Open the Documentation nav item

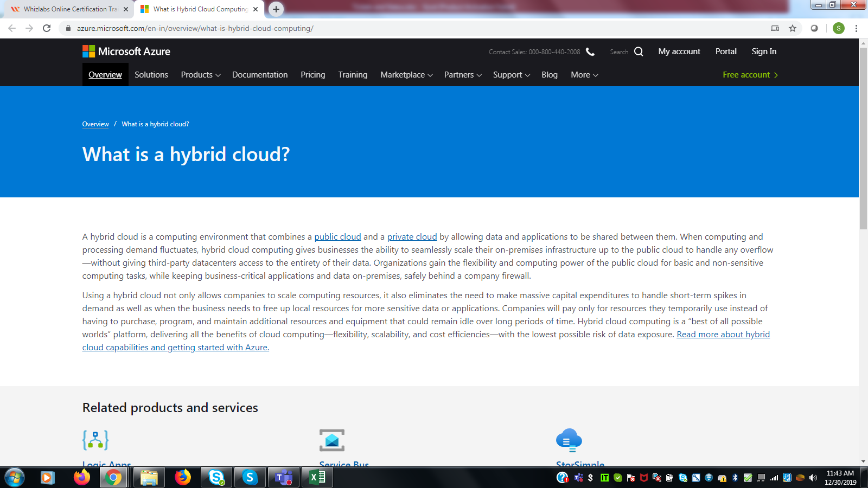[260, 75]
